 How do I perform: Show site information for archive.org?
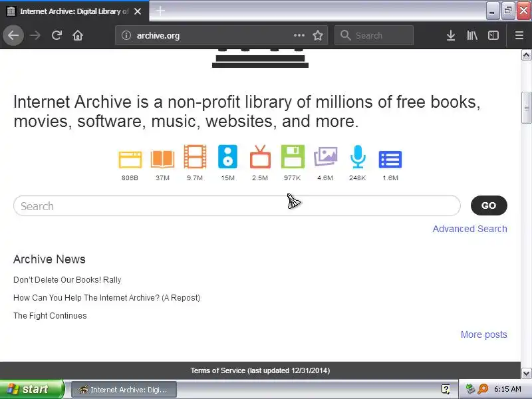coord(126,35)
